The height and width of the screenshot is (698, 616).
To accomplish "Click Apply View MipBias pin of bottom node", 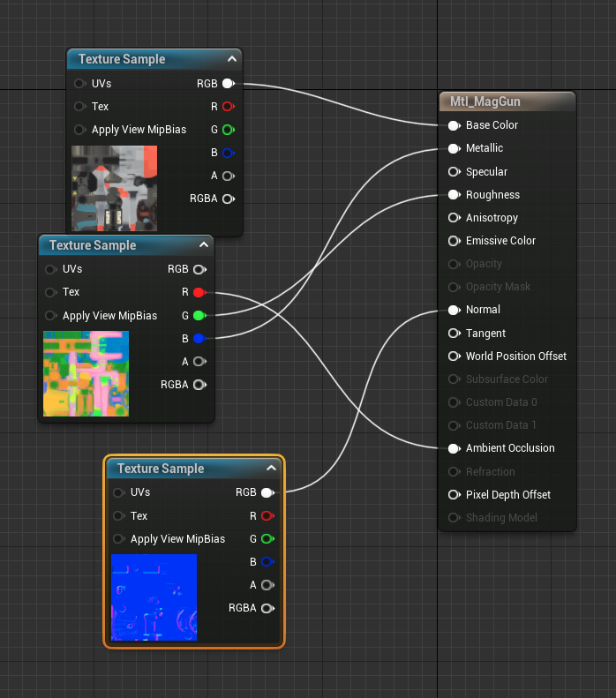I will 118,539.
